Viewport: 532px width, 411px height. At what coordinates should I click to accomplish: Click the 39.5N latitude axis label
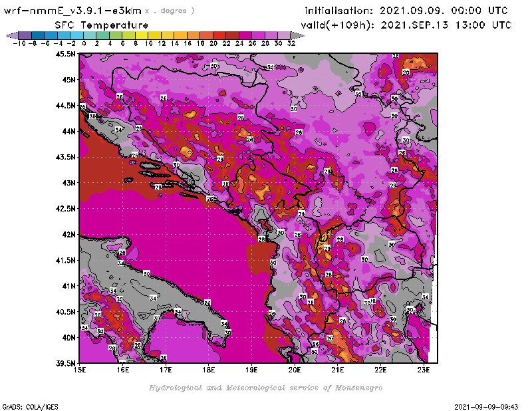pos(65,363)
